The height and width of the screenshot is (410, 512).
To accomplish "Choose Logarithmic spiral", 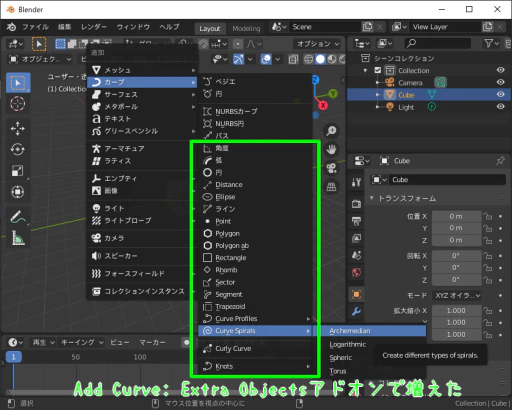I will tap(348, 344).
